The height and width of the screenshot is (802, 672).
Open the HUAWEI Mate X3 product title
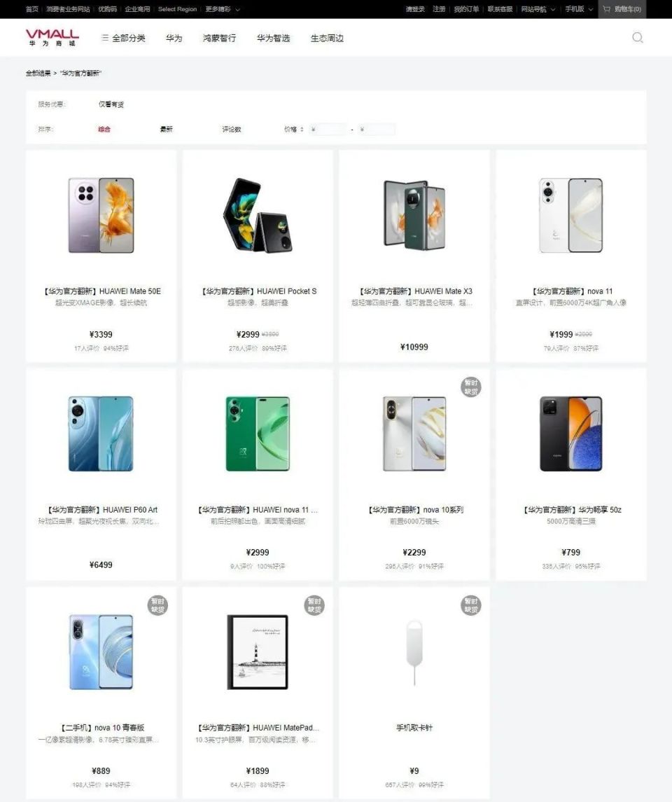click(414, 291)
